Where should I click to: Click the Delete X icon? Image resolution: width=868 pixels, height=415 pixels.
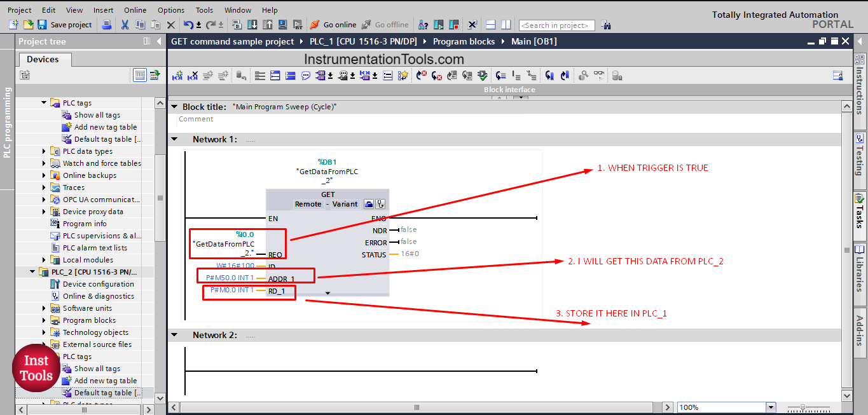click(x=170, y=25)
